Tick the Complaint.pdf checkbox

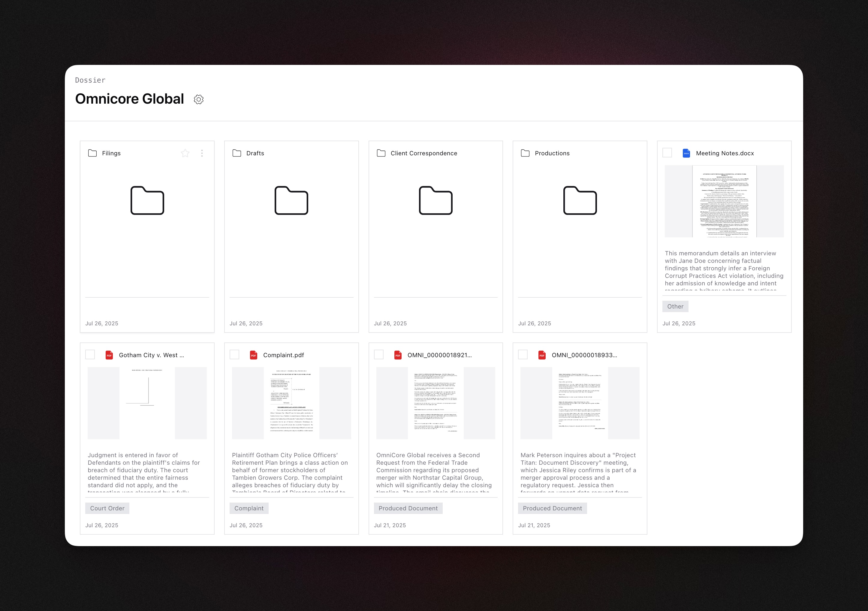(x=234, y=354)
